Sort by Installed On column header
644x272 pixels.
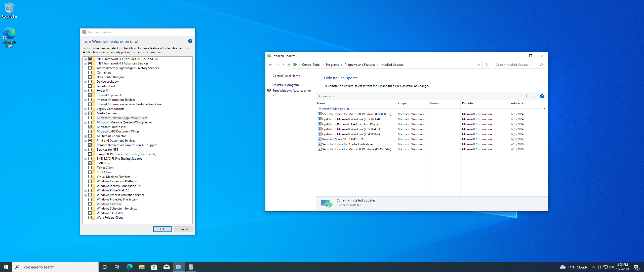click(519, 103)
